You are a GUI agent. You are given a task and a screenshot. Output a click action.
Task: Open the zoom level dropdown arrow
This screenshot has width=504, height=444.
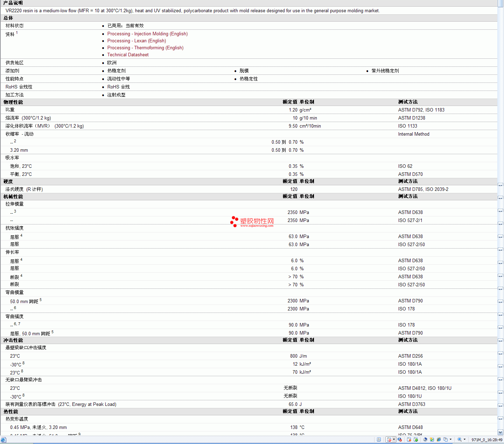(464, 439)
